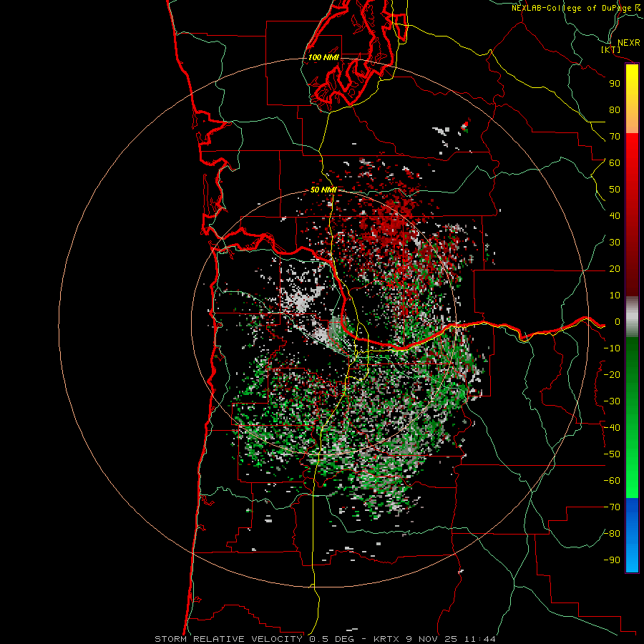Click the 80 value on the velocity scale

point(615,109)
